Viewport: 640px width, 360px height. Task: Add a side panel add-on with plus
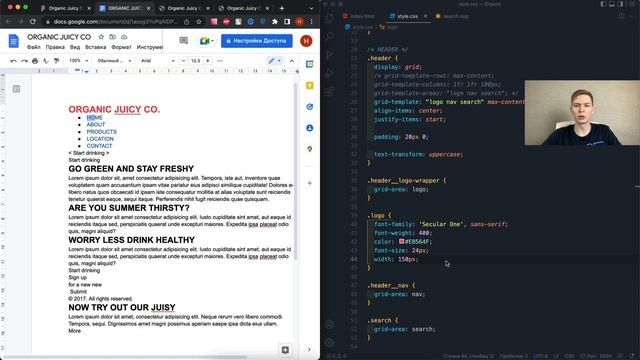pyautogui.click(x=309, y=183)
